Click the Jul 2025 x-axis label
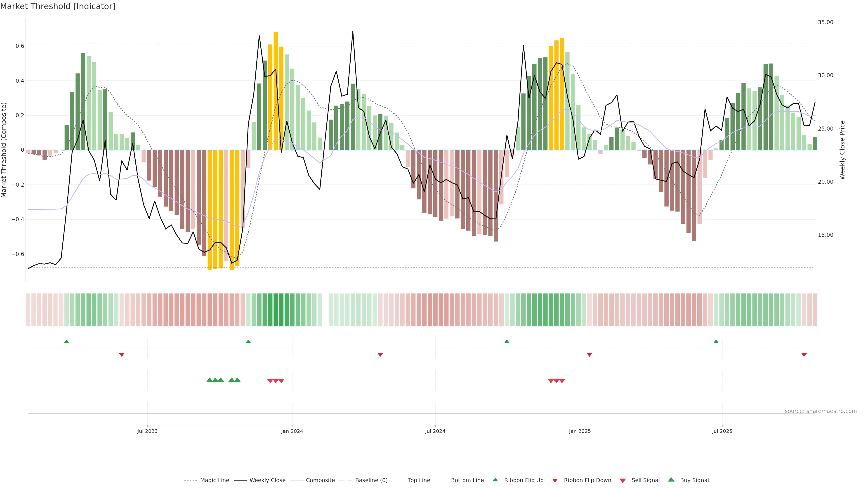The width and height of the screenshot is (868, 488). click(x=722, y=431)
